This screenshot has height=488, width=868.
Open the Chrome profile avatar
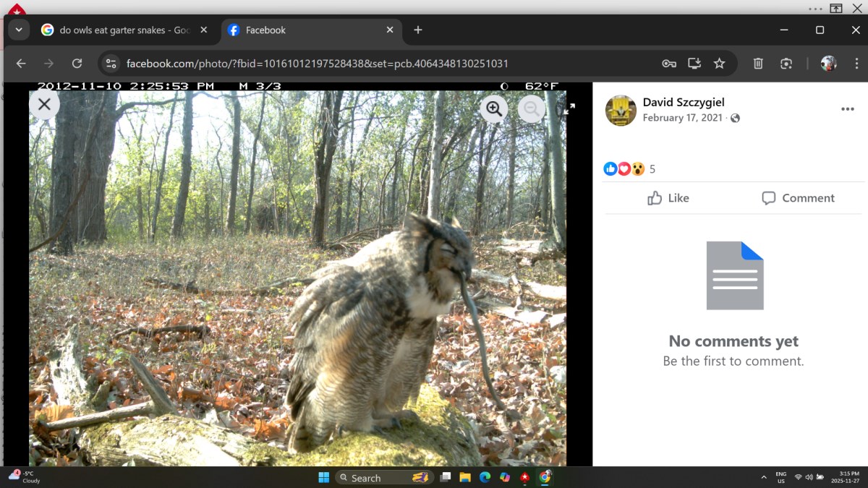coord(828,64)
